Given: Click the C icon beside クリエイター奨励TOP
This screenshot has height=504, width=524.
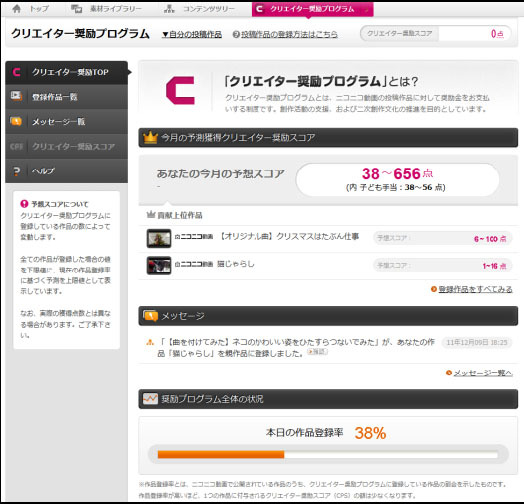Looking at the screenshot, I should pyautogui.click(x=16, y=72).
